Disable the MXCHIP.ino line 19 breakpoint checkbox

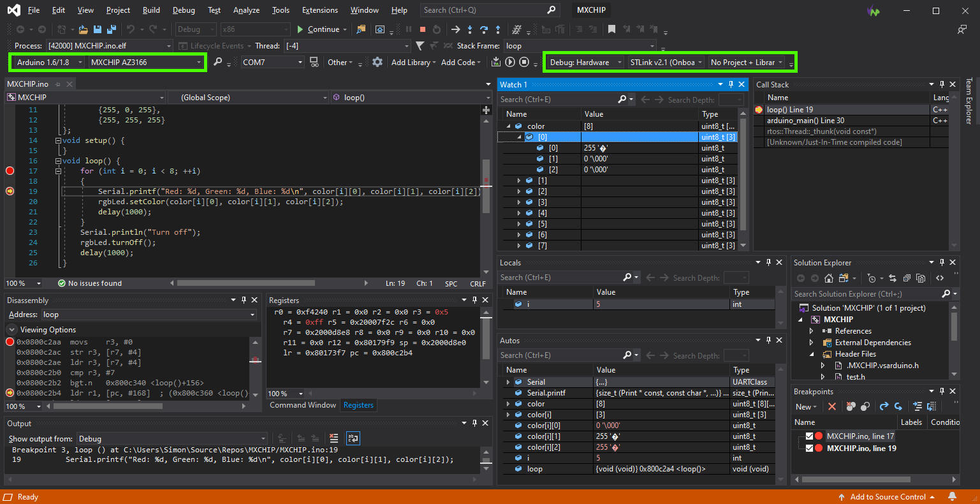[x=809, y=448]
